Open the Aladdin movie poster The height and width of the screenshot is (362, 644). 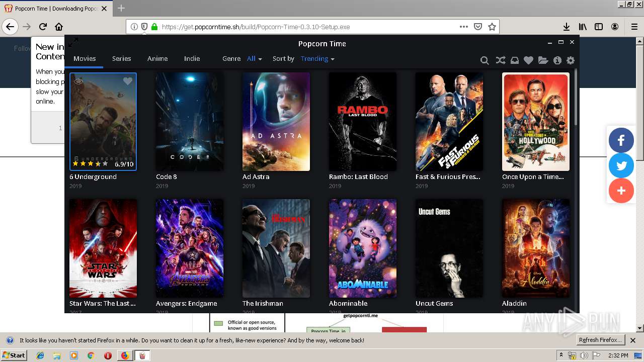click(536, 248)
